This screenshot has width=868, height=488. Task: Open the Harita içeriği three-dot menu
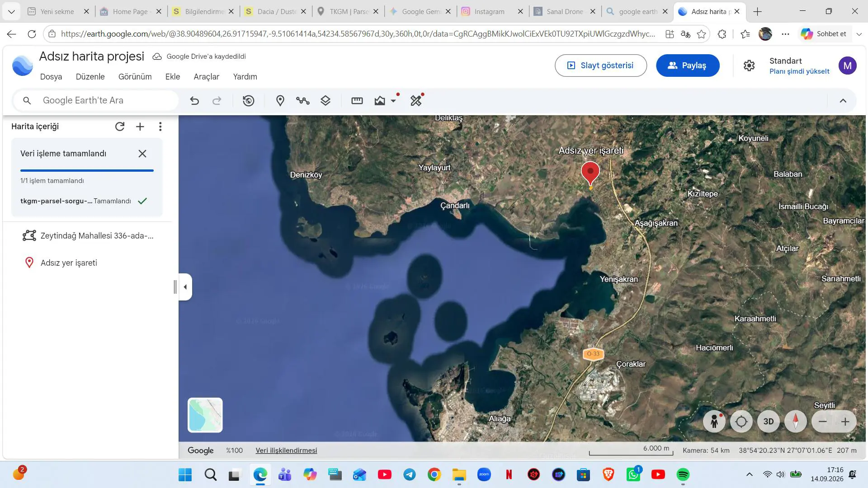click(x=160, y=127)
